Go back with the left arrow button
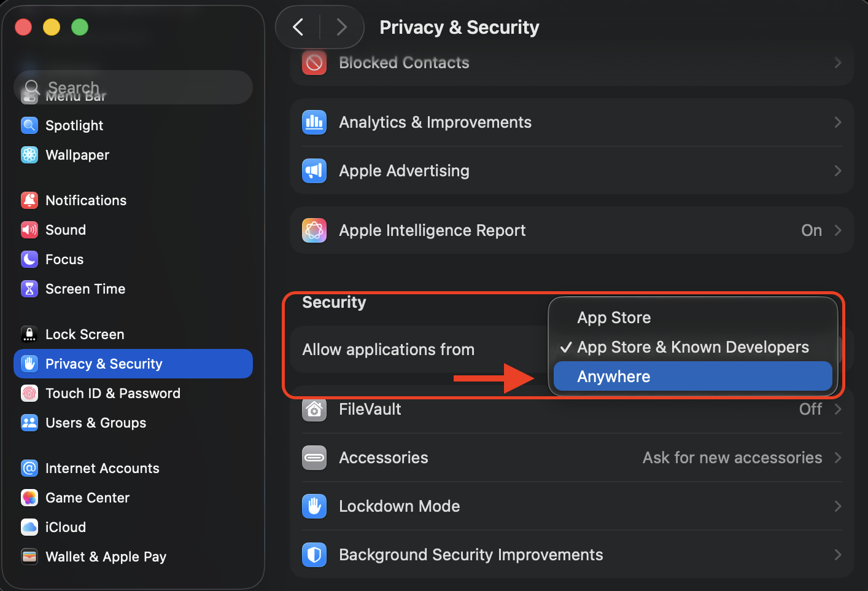The height and width of the screenshot is (591, 868). [x=298, y=27]
